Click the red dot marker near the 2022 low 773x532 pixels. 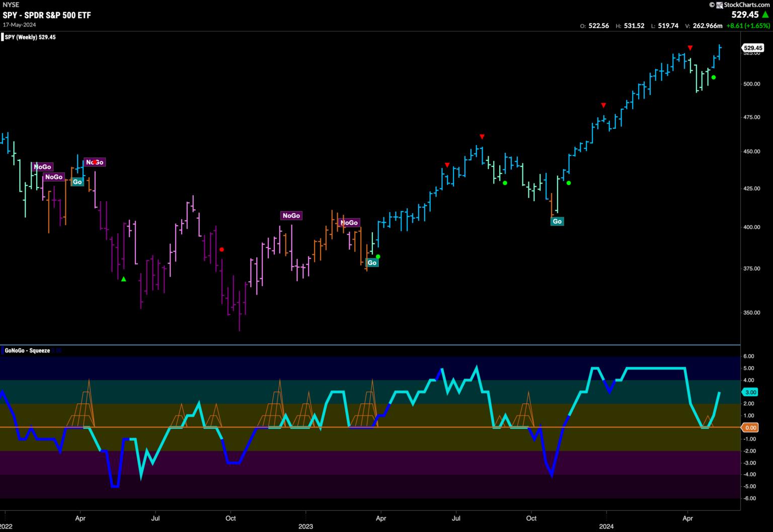tap(221, 249)
